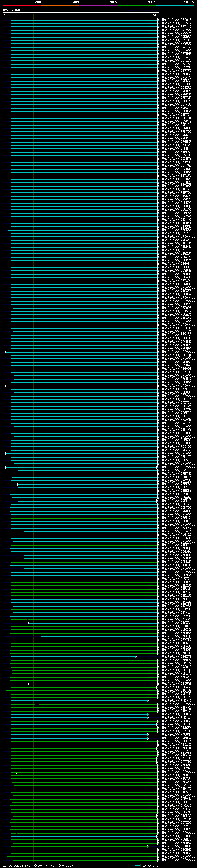The image size is (197, 868).
Task: Click the =100char. scale legend
Action: tap(146, 865)
